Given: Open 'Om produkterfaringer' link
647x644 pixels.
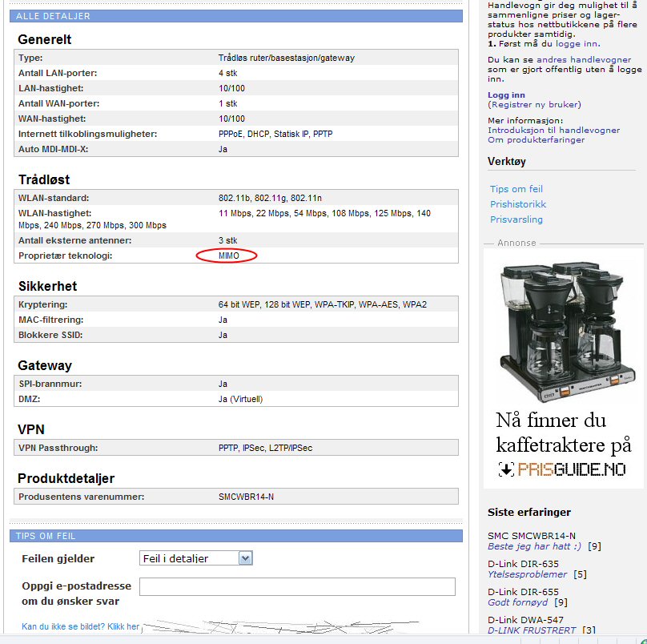Looking at the screenshot, I should [536, 139].
